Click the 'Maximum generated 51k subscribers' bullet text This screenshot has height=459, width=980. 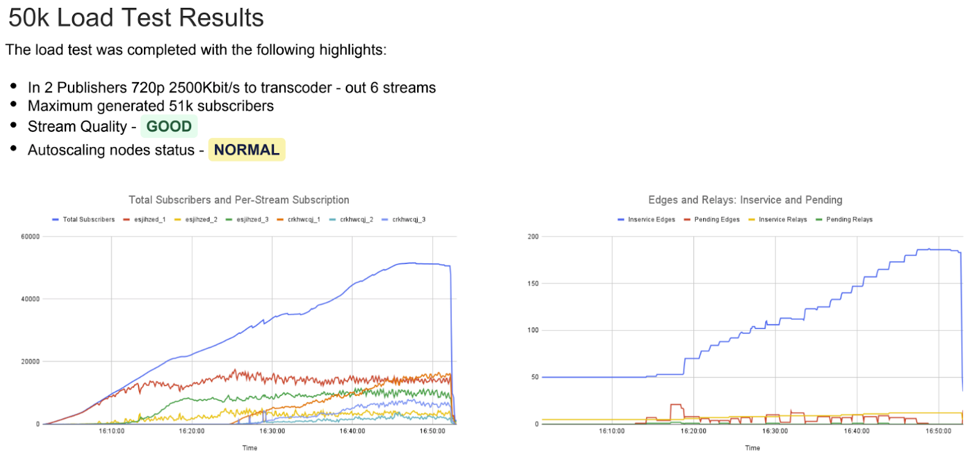pos(151,106)
